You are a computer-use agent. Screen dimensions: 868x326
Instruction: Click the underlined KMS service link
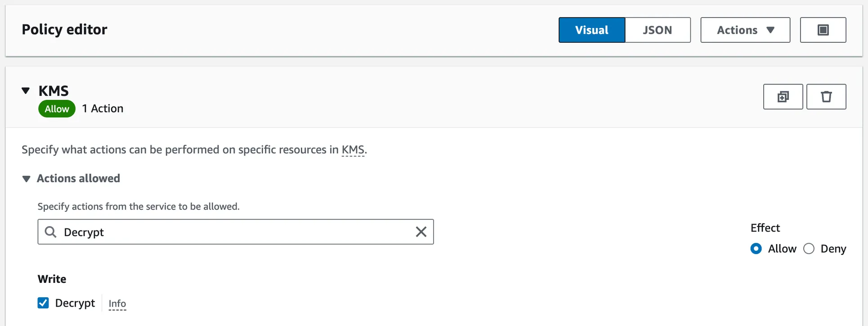click(353, 150)
